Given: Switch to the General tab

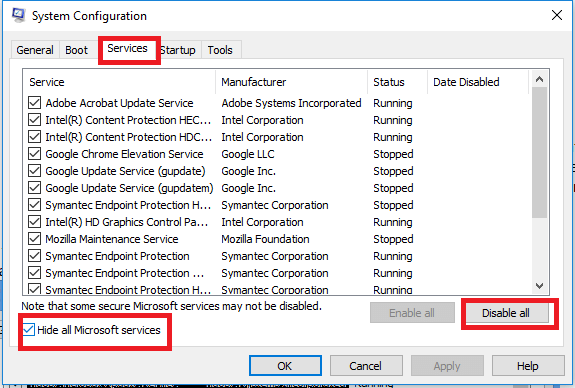Looking at the screenshot, I should click(35, 50).
